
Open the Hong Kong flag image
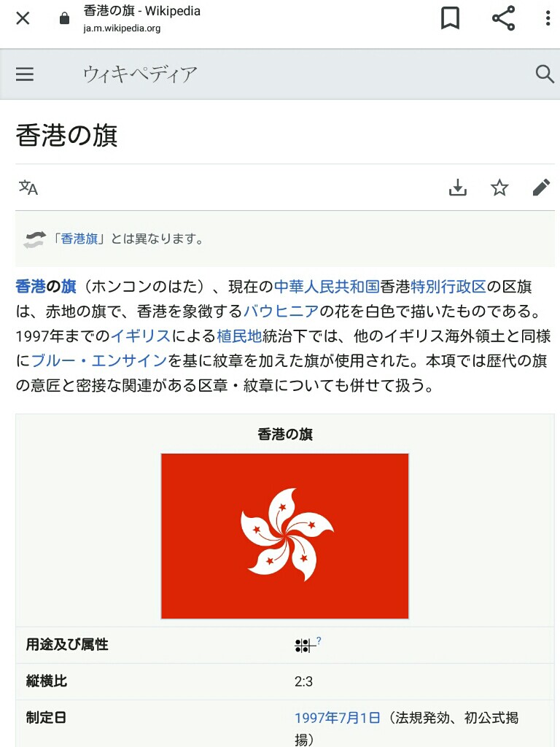tap(285, 536)
